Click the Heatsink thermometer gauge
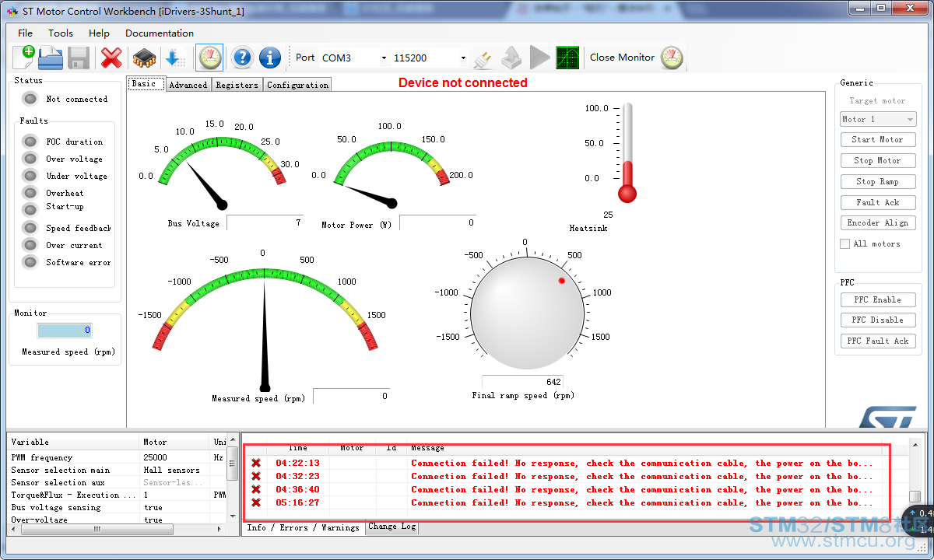934x560 pixels. (x=627, y=152)
